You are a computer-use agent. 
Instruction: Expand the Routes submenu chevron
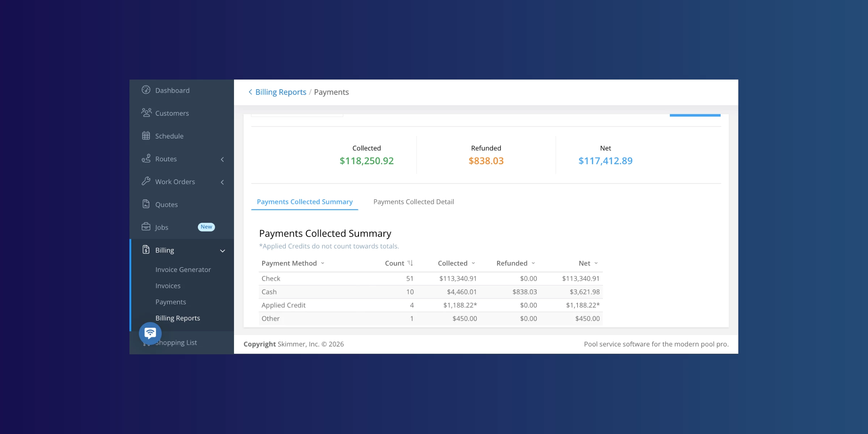(222, 159)
